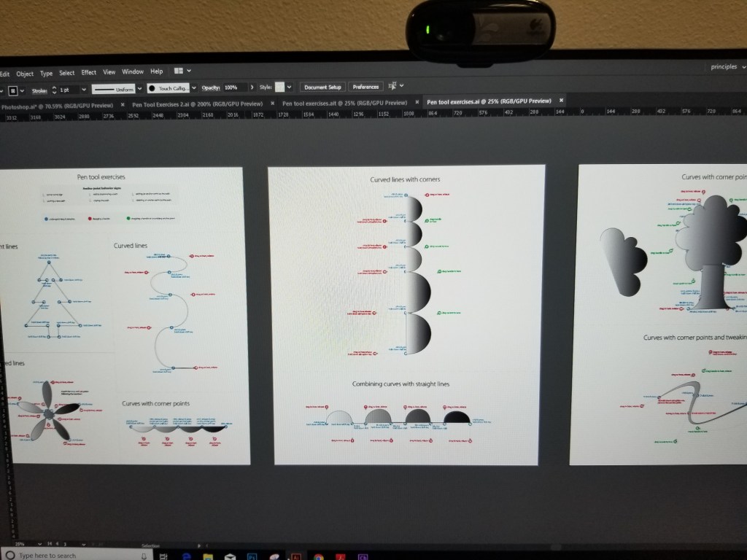Click the Align to selection icon after Preferences
This screenshot has height=560, width=747.
pos(392,86)
